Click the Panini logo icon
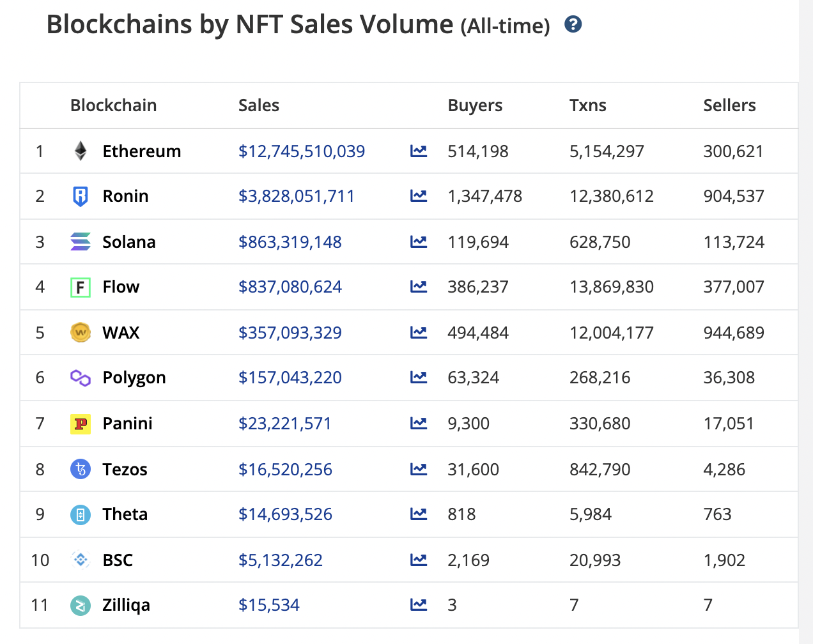This screenshot has width=813, height=644. [81, 424]
